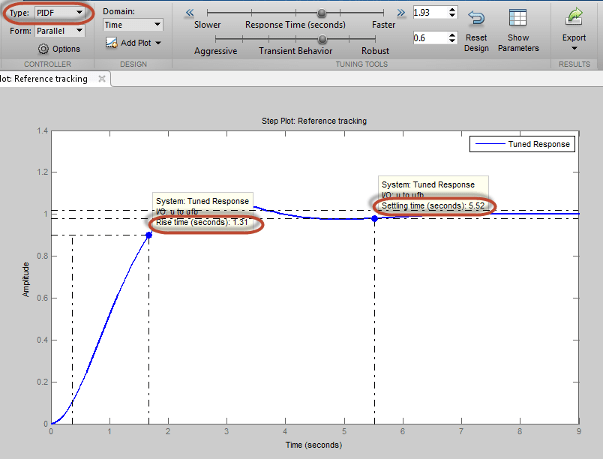This screenshot has width=603, height=459.
Task: Open the Form dropdown showing Parallel
Action: [x=60, y=31]
